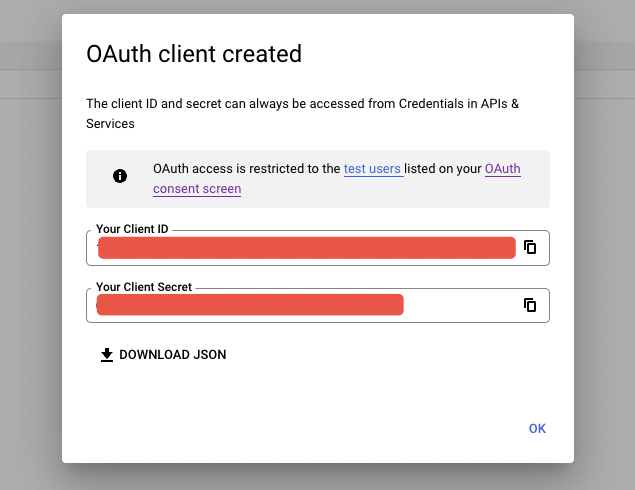Click the DOWNLOAD JSON text button
The width and height of the screenshot is (635, 490).
point(164,355)
